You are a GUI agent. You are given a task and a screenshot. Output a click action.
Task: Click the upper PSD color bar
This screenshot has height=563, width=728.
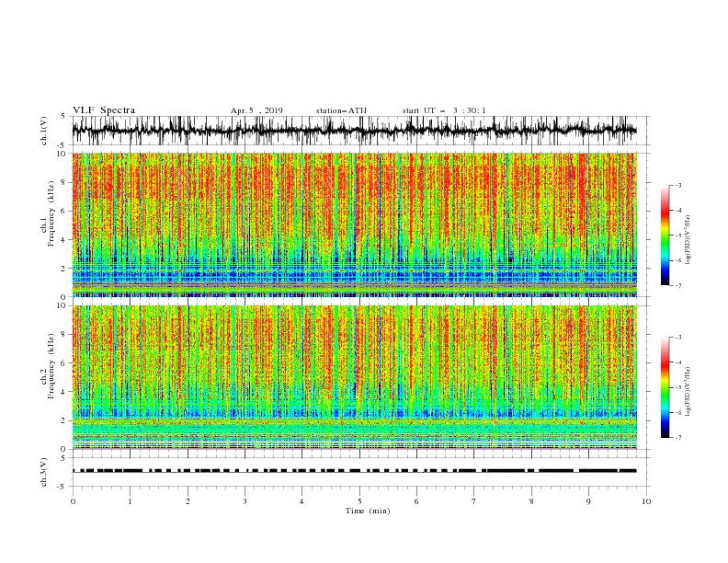(665, 236)
